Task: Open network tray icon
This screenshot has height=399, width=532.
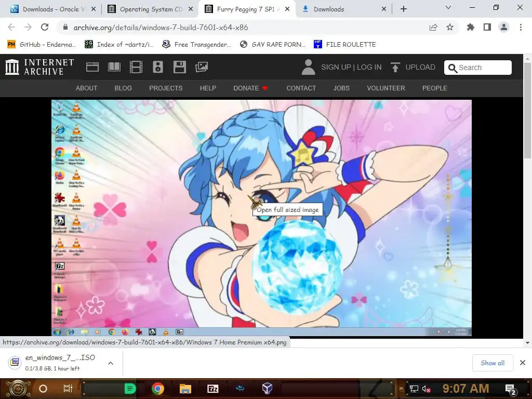Action: point(414,389)
